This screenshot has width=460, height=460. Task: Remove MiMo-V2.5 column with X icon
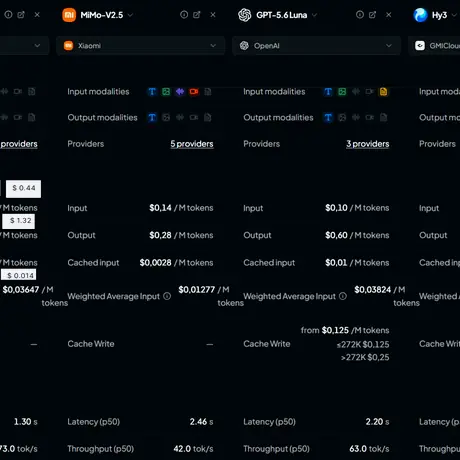213,15
